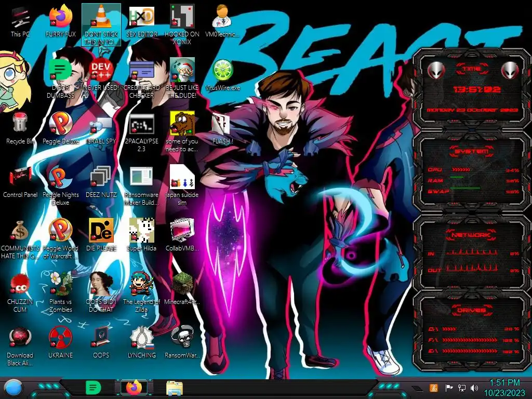532x399 pixels.
Task: Open the This PC desktop icon
Action: 20,22
